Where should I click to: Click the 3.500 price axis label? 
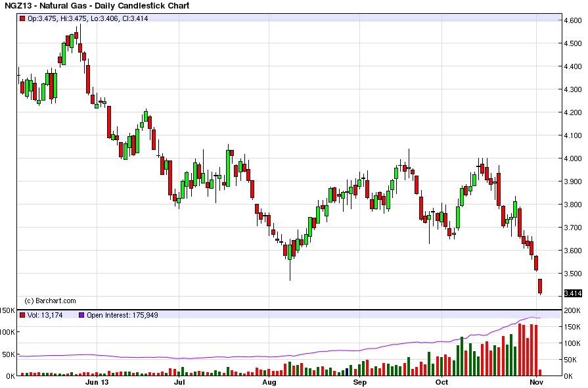[x=573, y=274]
